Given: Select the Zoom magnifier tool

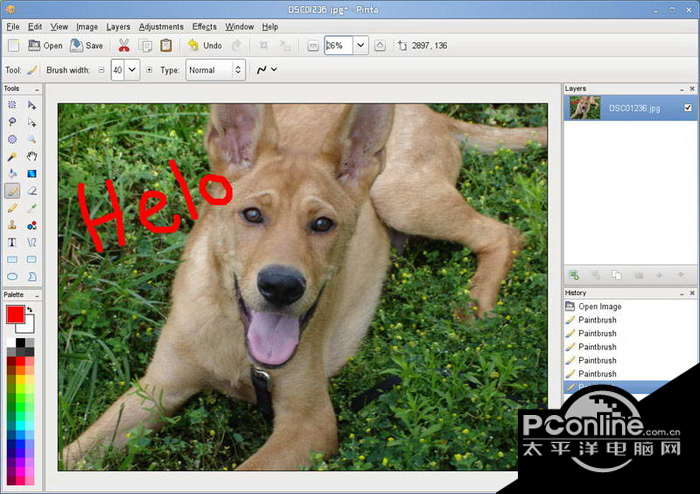Looking at the screenshot, I should (x=32, y=139).
